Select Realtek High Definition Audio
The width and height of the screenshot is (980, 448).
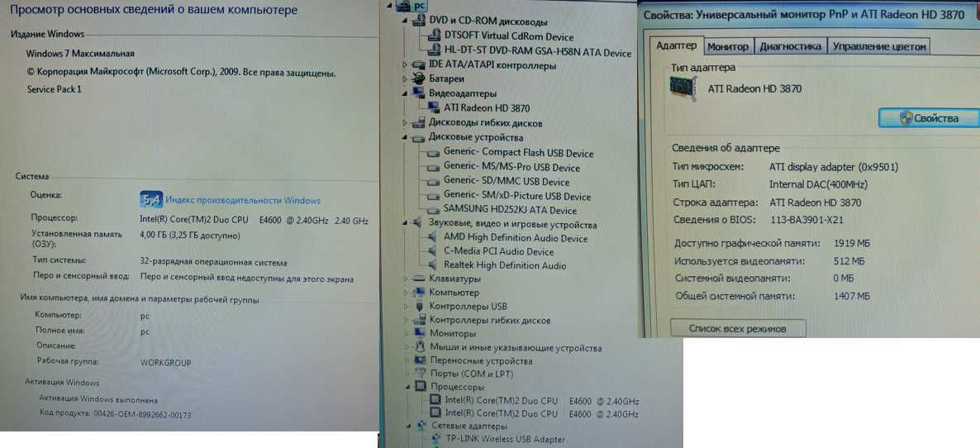pos(505,265)
